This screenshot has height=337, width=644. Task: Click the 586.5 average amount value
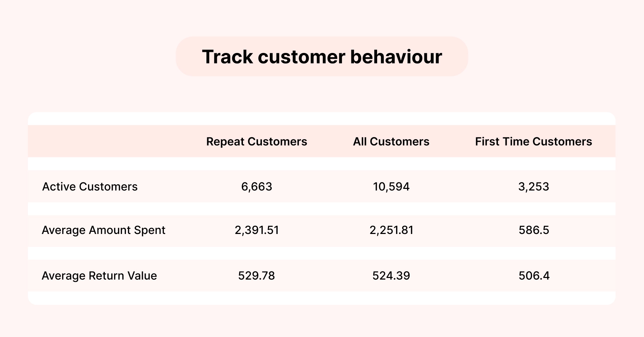533,230
